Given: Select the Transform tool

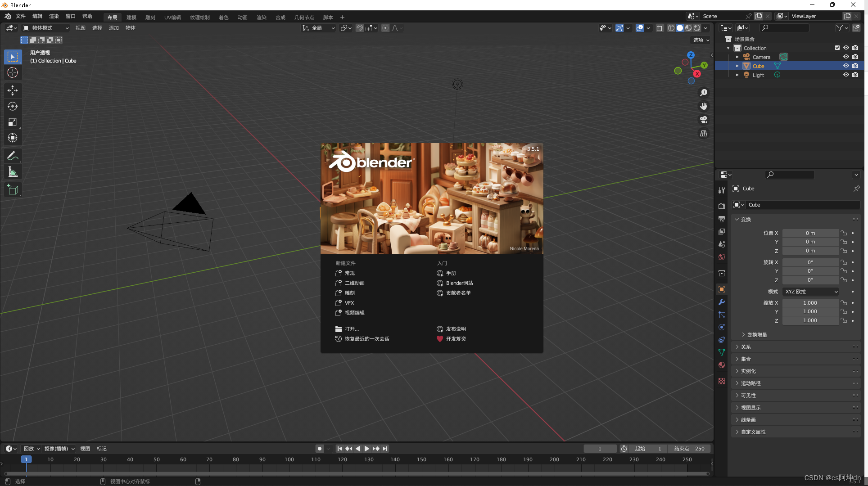Looking at the screenshot, I should point(13,138).
